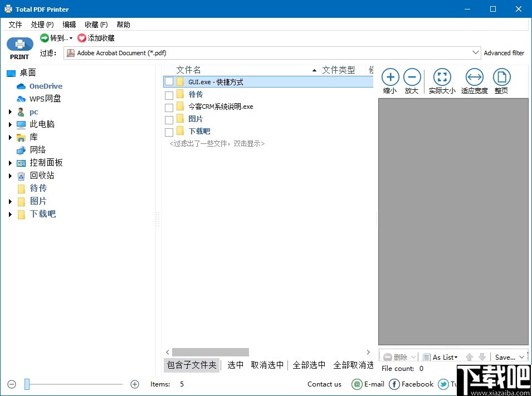The width and height of the screenshot is (532, 396).
Task: Click the big PRINT printer icon
Action: (19, 45)
